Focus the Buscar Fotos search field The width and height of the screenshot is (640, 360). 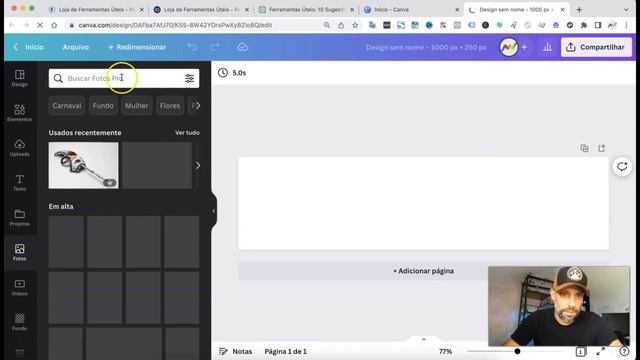point(124,78)
